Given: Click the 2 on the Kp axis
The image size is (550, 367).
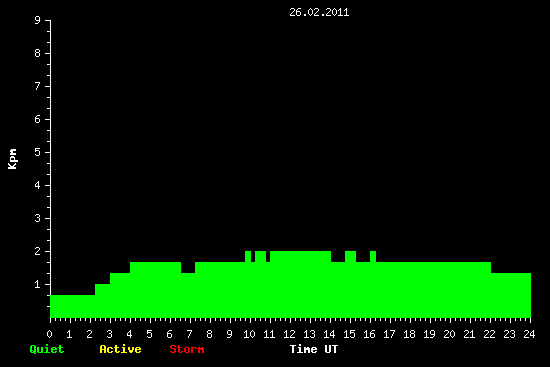Looking at the screenshot, I should (x=38, y=251).
